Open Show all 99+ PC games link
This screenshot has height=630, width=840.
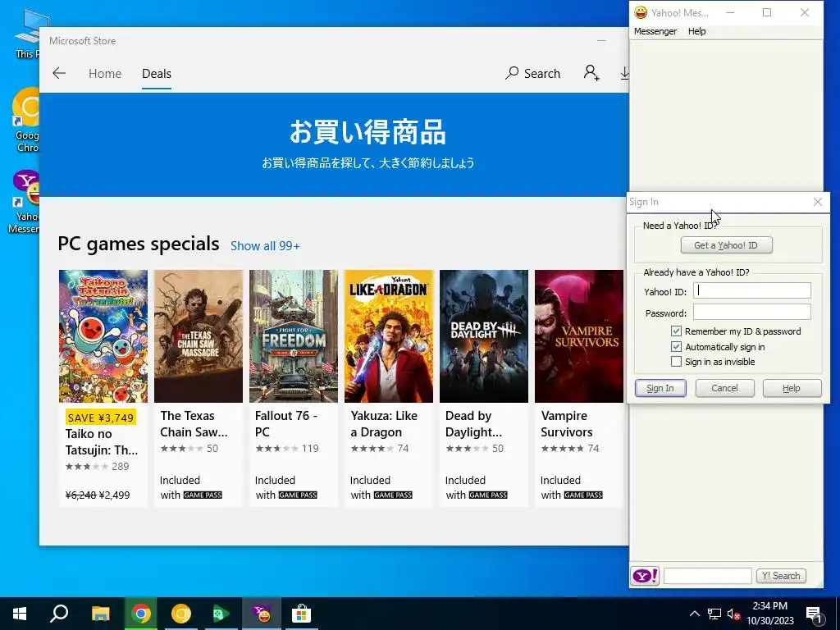[265, 246]
